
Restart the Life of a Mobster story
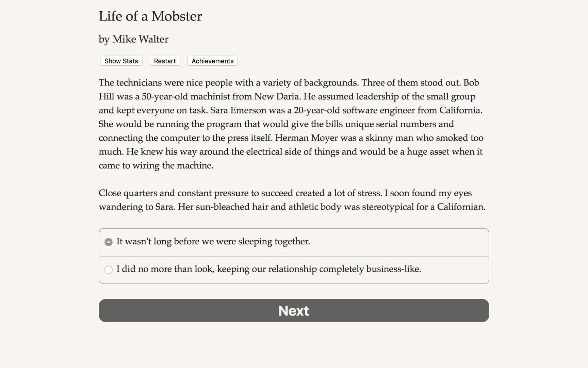165,61
